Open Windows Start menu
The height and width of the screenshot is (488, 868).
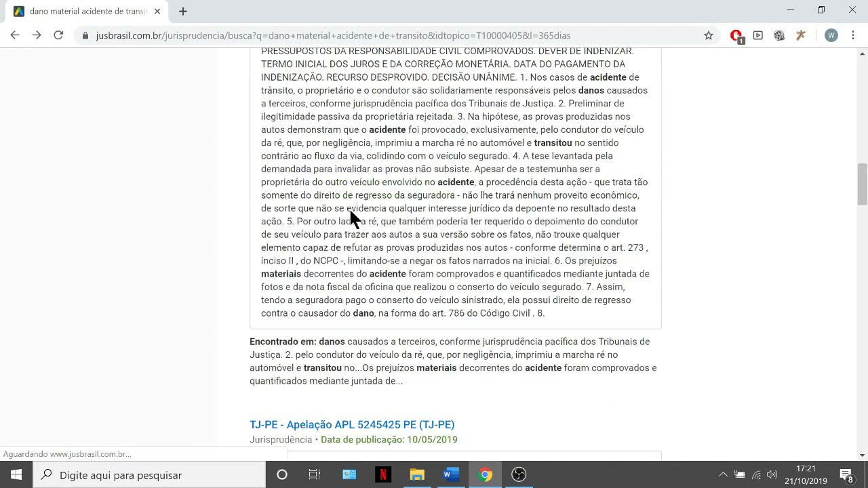click(16, 474)
